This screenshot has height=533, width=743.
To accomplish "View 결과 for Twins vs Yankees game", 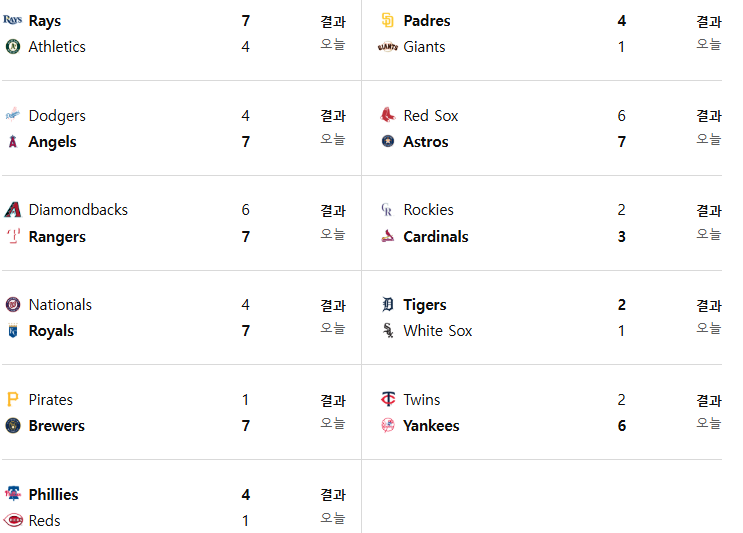I will pyautogui.click(x=709, y=400).
